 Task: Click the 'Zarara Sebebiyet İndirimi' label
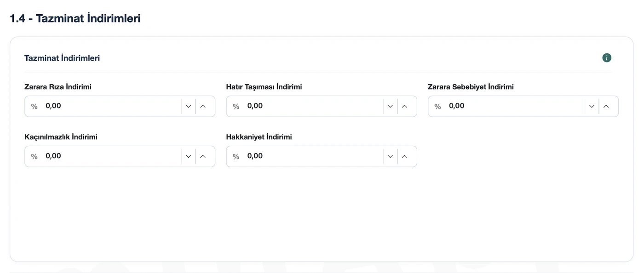coord(471,87)
